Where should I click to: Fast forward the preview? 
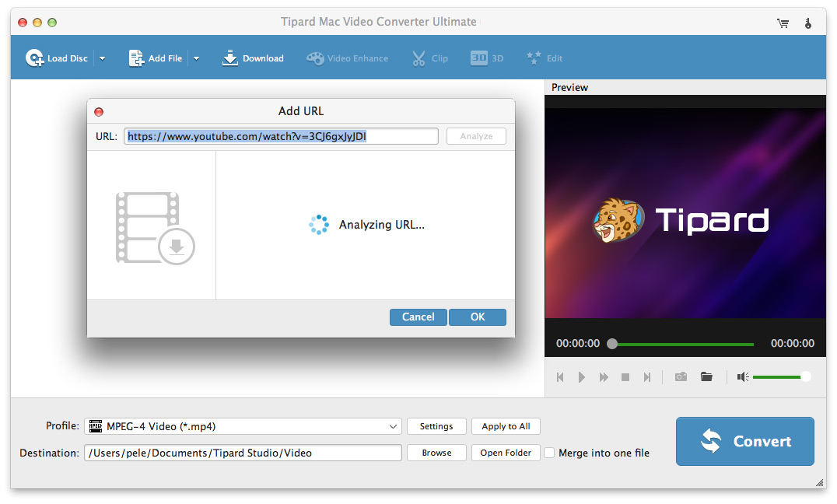tap(604, 377)
